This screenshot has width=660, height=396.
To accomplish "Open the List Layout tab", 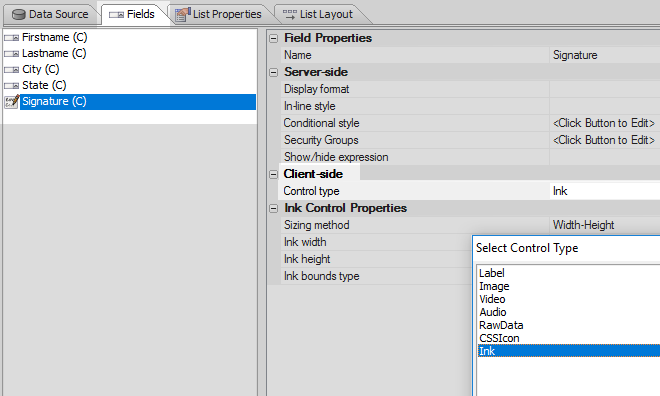I will coord(319,14).
